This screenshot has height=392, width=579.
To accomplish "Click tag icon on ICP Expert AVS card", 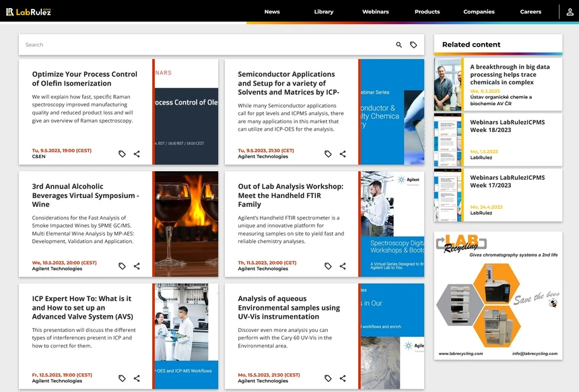I will pos(122,379).
